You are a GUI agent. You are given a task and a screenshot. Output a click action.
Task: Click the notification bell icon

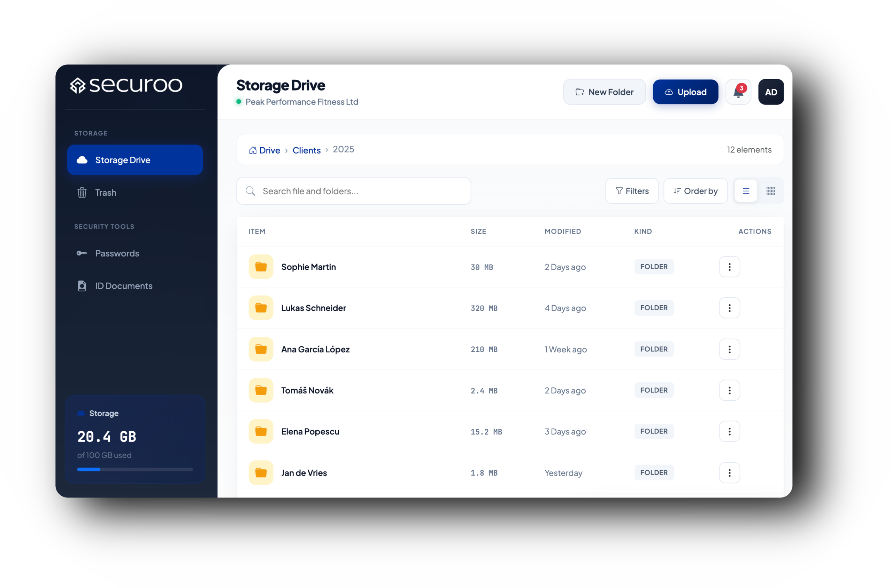point(738,92)
